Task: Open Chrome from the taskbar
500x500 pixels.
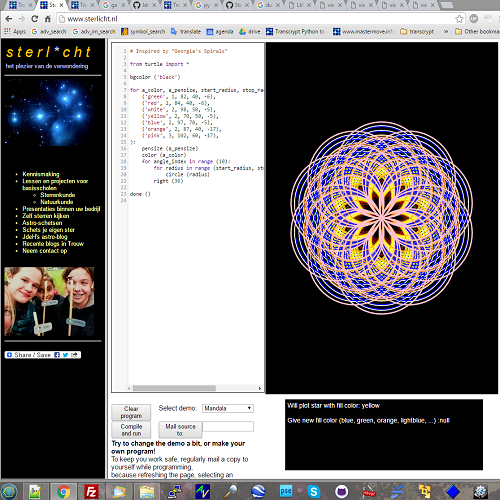Action: coord(63,491)
